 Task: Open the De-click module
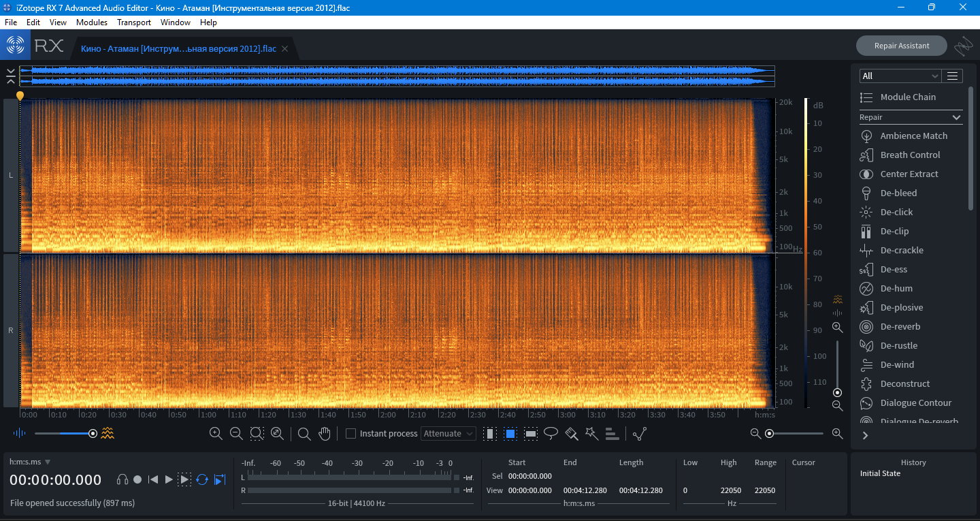click(896, 212)
